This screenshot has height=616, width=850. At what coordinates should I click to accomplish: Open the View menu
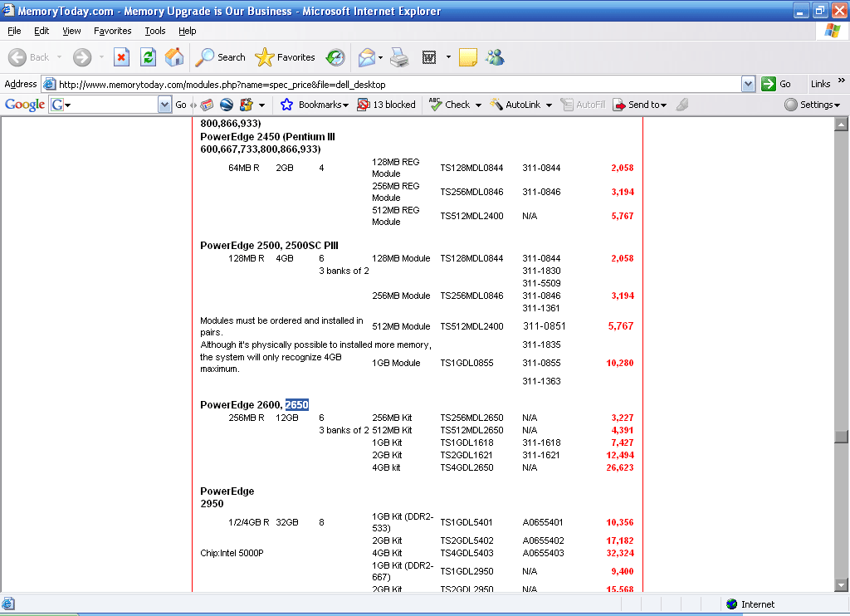[x=71, y=31]
